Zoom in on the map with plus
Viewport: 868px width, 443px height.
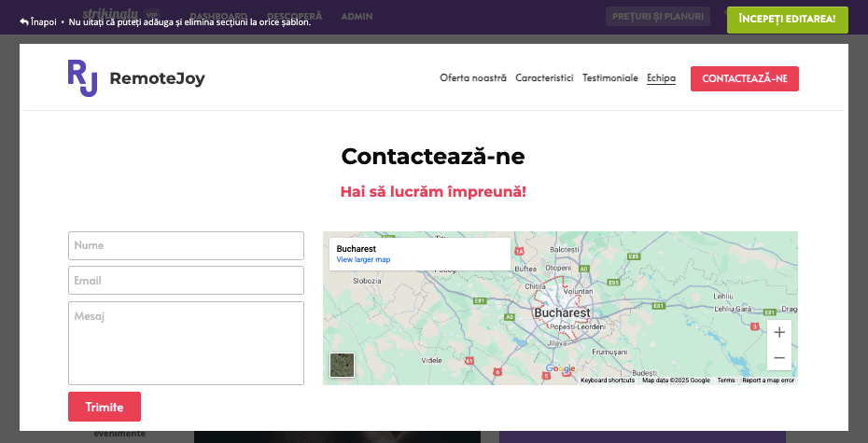tap(779, 332)
